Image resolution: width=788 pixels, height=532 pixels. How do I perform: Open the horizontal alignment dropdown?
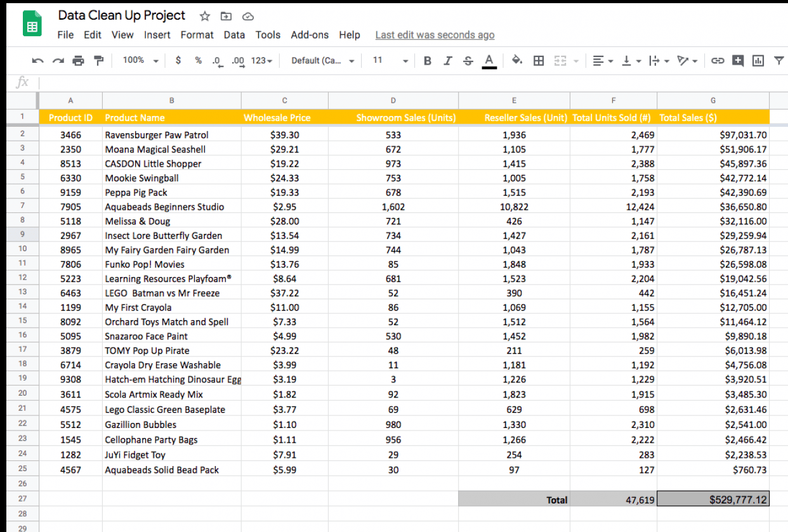pyautogui.click(x=602, y=60)
